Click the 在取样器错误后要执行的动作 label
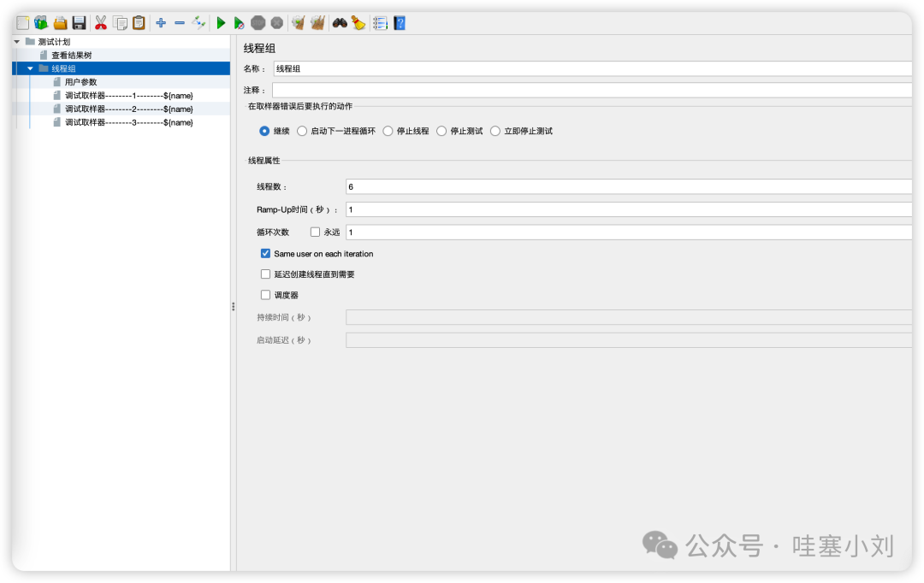924x583 pixels. tap(300, 106)
